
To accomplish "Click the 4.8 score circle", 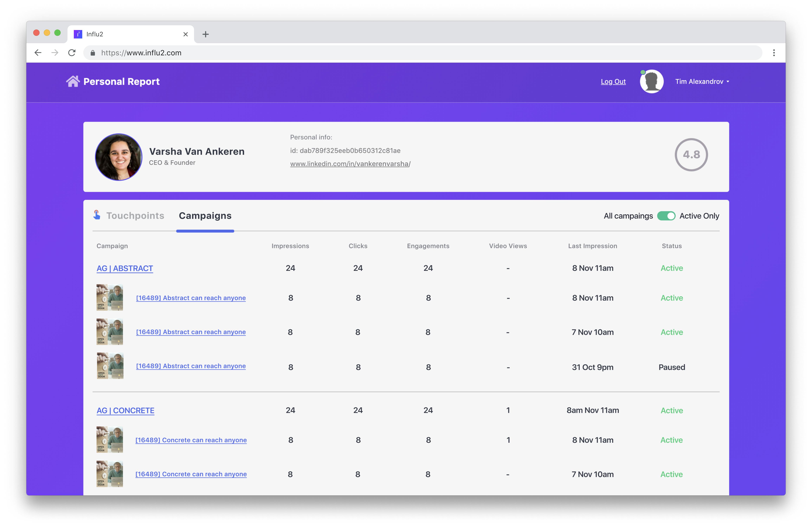I will pyautogui.click(x=691, y=155).
